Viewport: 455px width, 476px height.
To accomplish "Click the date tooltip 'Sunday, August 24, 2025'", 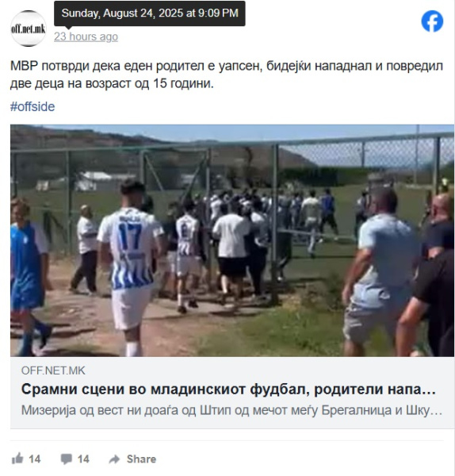I will 150,13.
